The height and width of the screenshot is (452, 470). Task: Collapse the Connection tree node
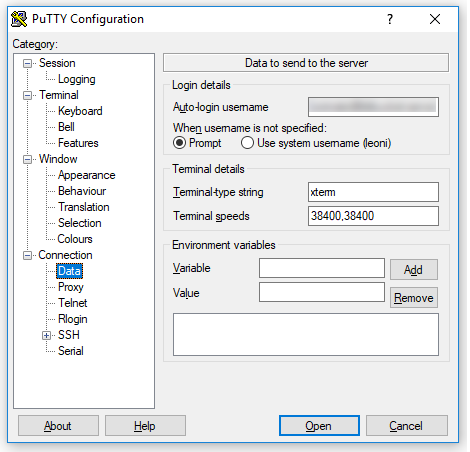click(27, 255)
